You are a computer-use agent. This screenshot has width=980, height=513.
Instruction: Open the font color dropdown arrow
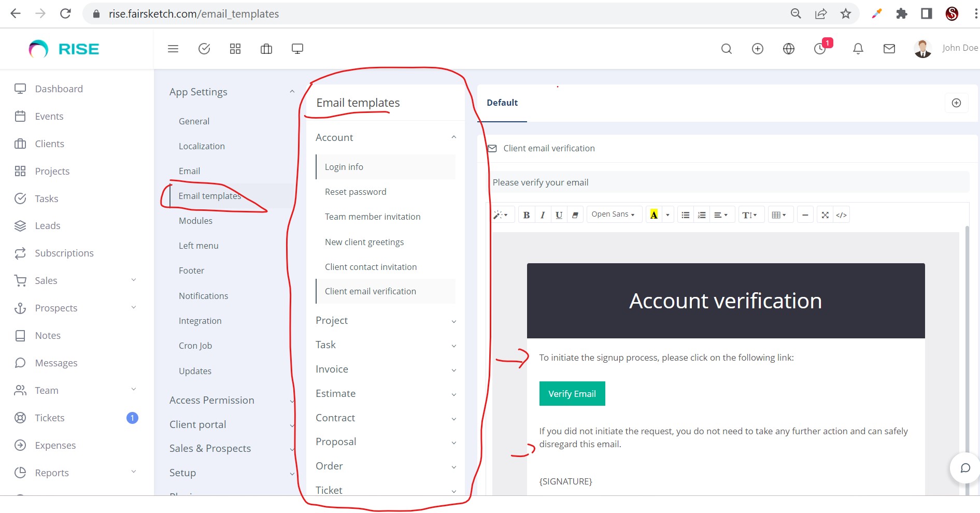[667, 215]
